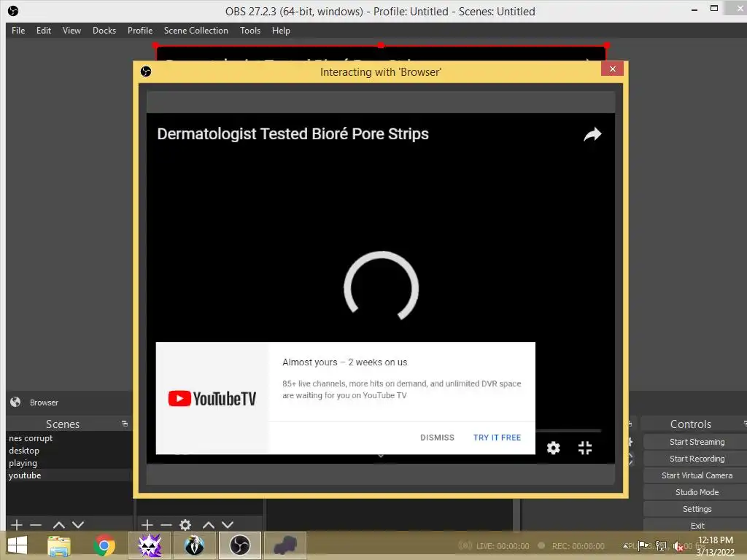Remove the selected scene with the minus icon

click(36, 525)
